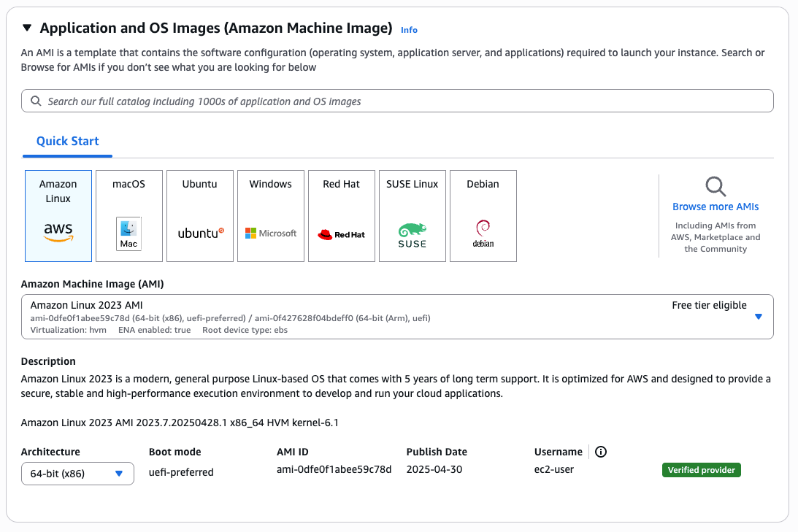This screenshot has height=532, width=798.
Task: Click the SUSE chameleon logo icon
Action: (x=413, y=236)
